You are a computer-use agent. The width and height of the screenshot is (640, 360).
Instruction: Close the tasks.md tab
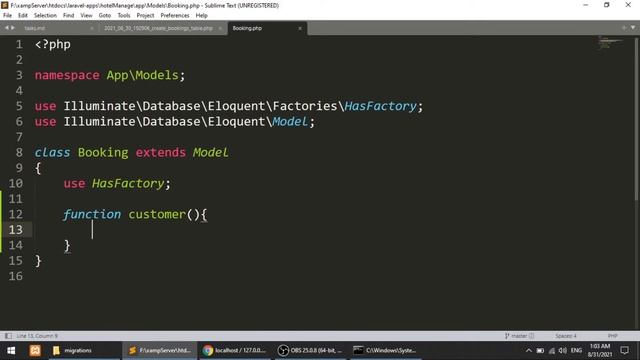point(92,28)
